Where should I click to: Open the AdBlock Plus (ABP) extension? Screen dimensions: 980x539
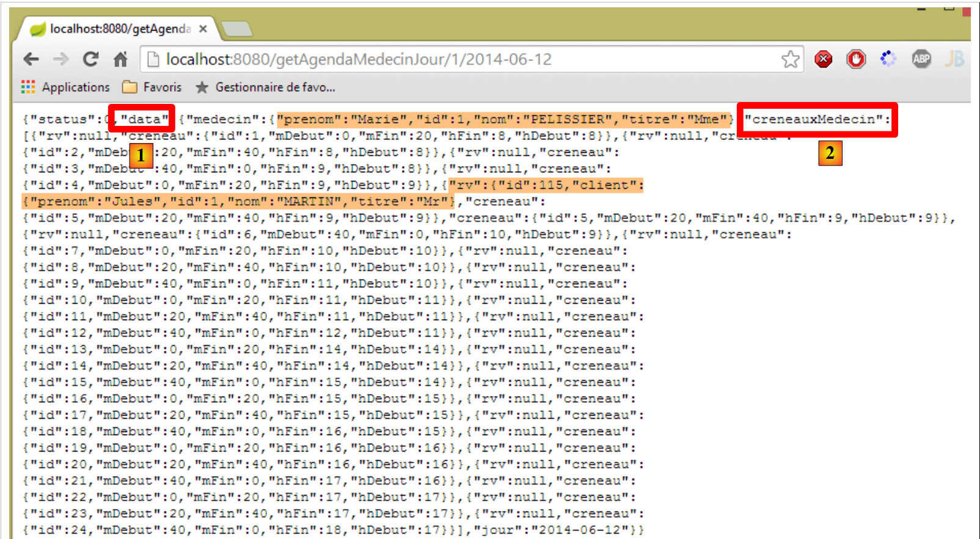[921, 59]
